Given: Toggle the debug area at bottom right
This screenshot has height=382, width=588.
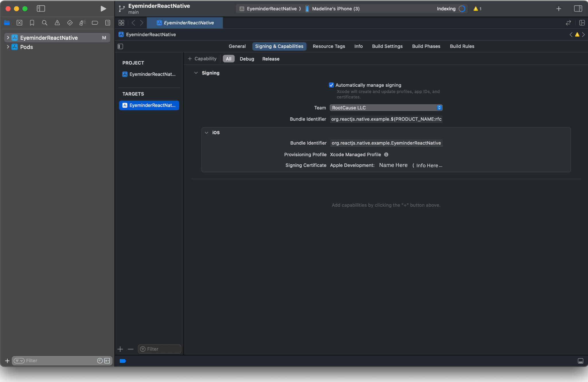Looking at the screenshot, I should (x=581, y=361).
